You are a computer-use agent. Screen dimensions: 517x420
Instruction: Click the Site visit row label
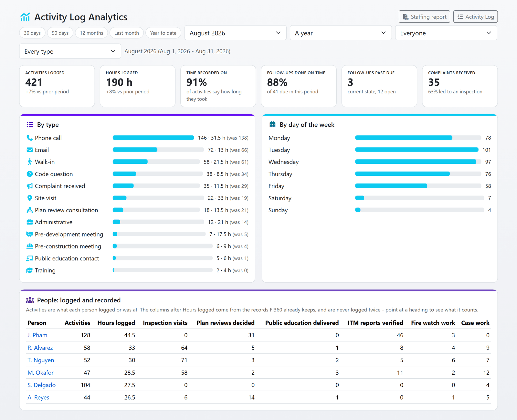(46, 198)
